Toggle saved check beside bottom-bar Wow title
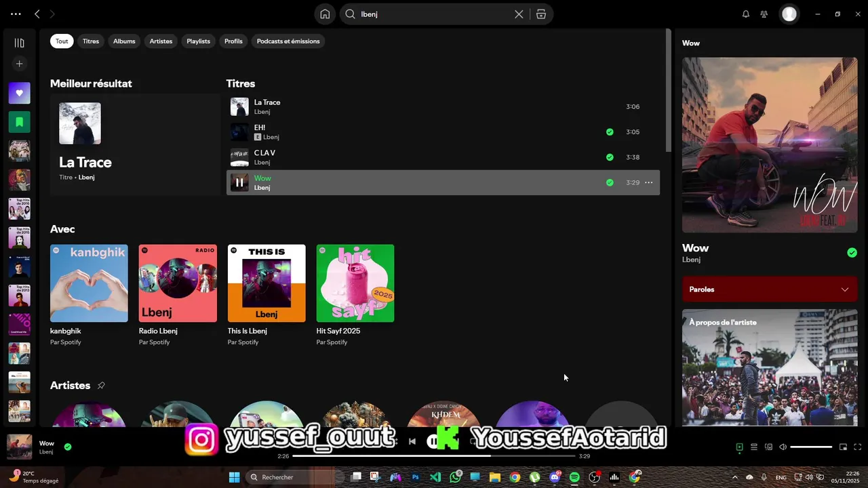 [68, 447]
